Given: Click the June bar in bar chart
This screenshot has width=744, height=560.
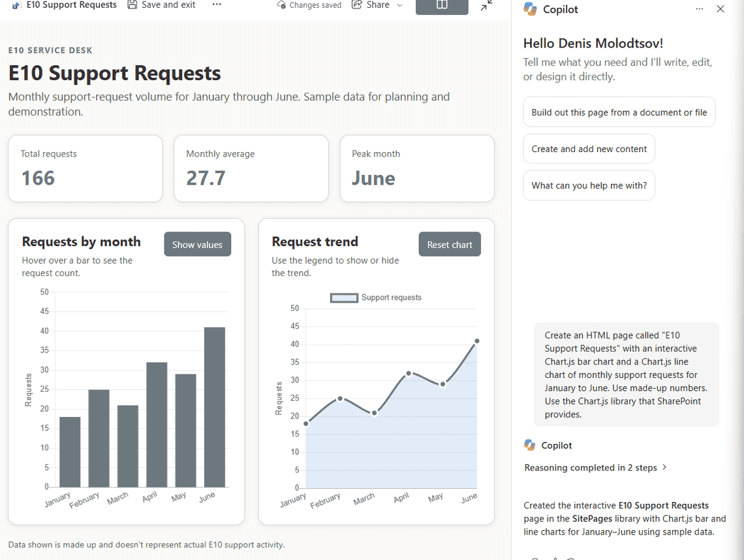Looking at the screenshot, I should [x=215, y=407].
